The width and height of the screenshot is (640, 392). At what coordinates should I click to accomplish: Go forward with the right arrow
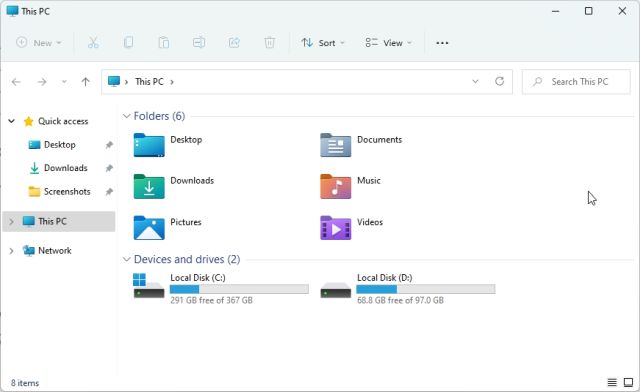(42, 82)
